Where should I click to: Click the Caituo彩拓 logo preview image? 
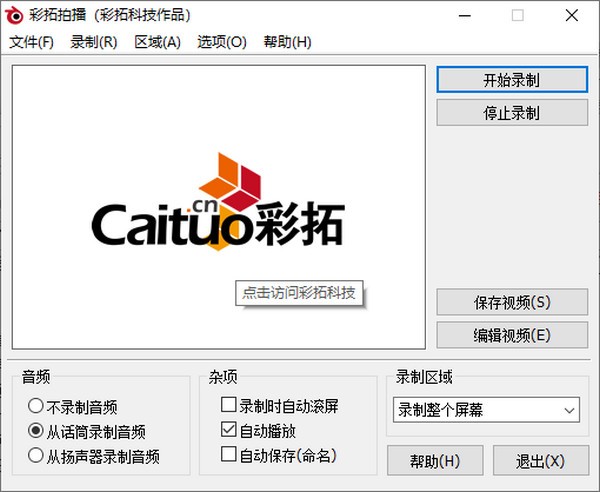tap(218, 207)
